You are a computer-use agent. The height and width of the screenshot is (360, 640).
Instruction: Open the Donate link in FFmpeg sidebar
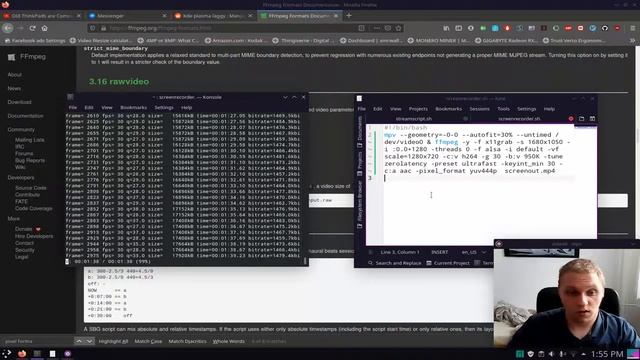tap(23, 229)
